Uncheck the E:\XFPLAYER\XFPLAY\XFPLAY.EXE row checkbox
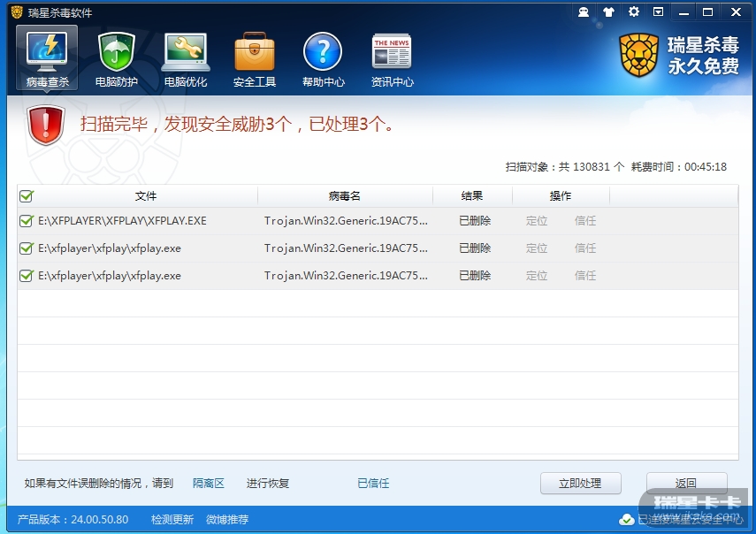The height and width of the screenshot is (534, 756). [x=27, y=221]
